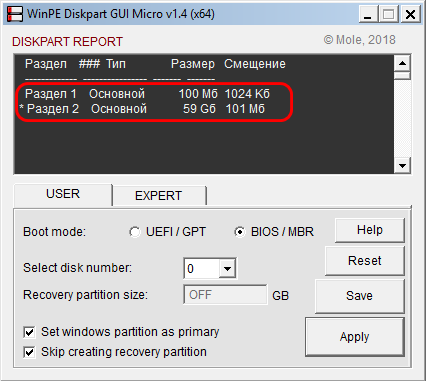Select the Раздел 2 row in report
Screen dimensions: 426x381
(x=142, y=109)
